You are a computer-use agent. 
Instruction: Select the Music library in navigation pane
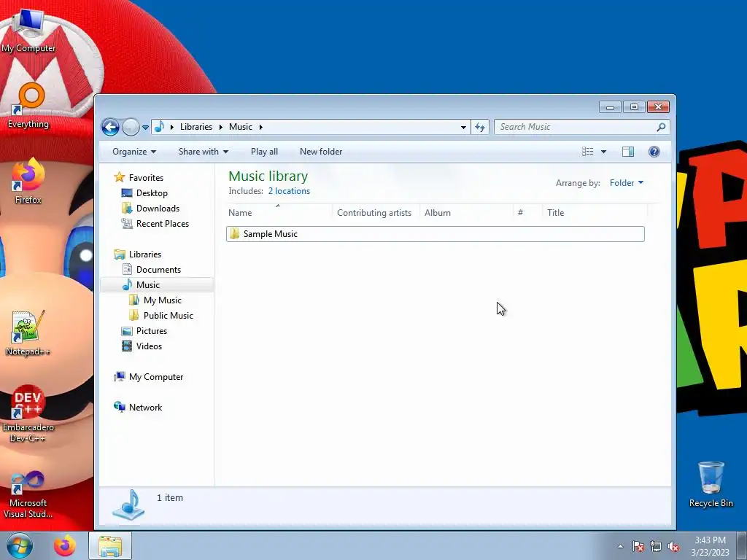(157, 285)
